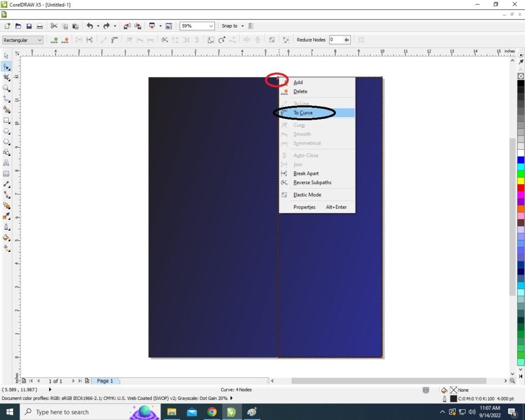Select the Crop tool

click(6, 77)
